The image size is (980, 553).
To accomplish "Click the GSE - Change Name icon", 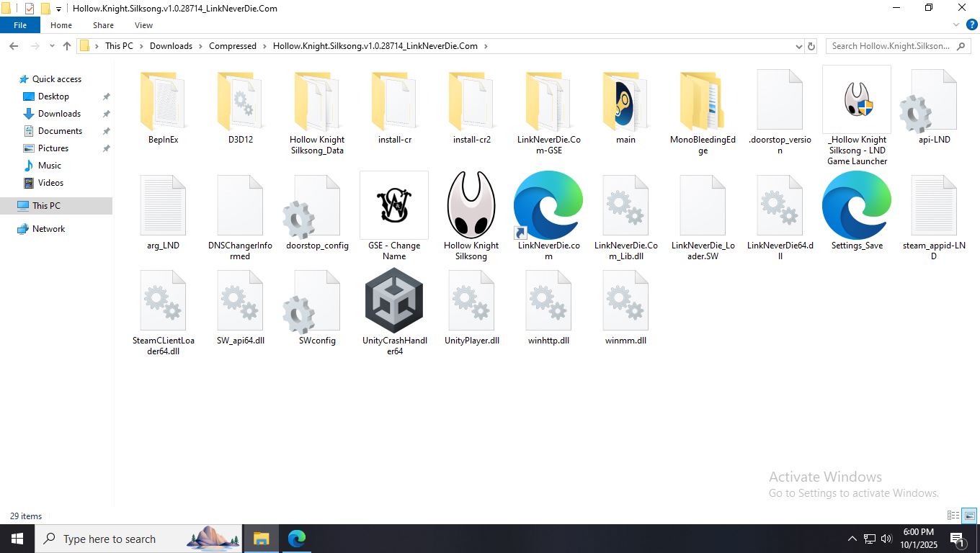I will pos(394,206).
